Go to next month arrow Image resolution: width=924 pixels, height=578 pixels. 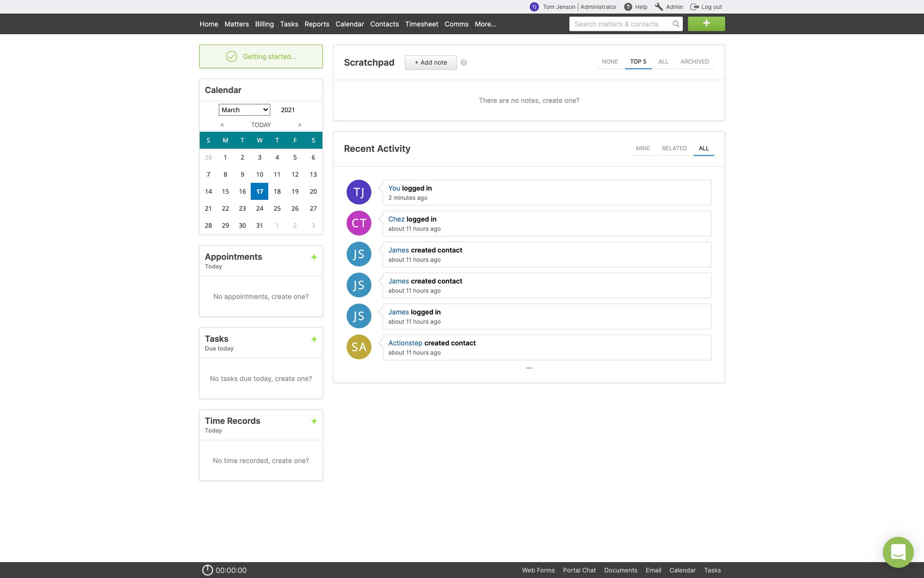point(299,125)
